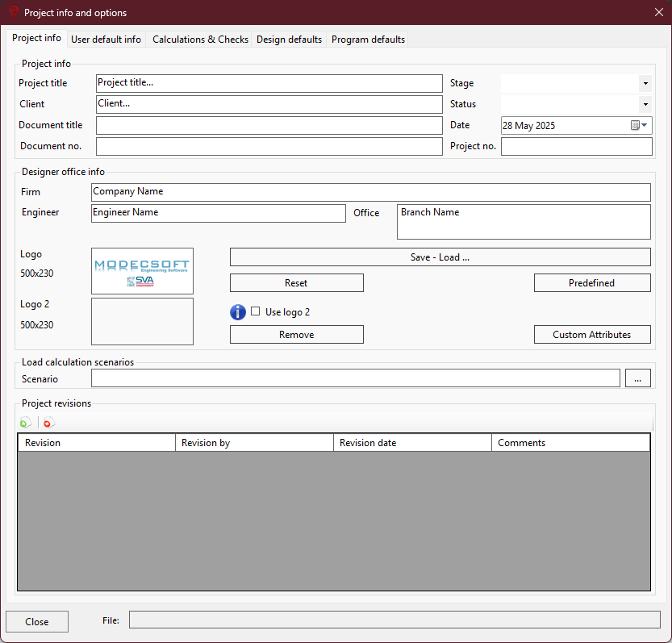Click the Modecsoft logo thumbnail
Viewport: 672px width, 643px height.
(142, 271)
